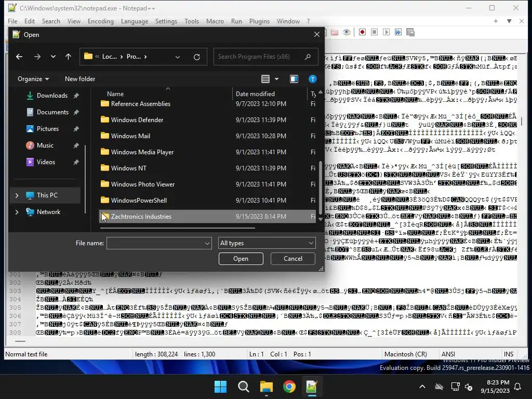532x399 pixels.
Task: Open the Windows Start menu
Action: (x=220, y=387)
